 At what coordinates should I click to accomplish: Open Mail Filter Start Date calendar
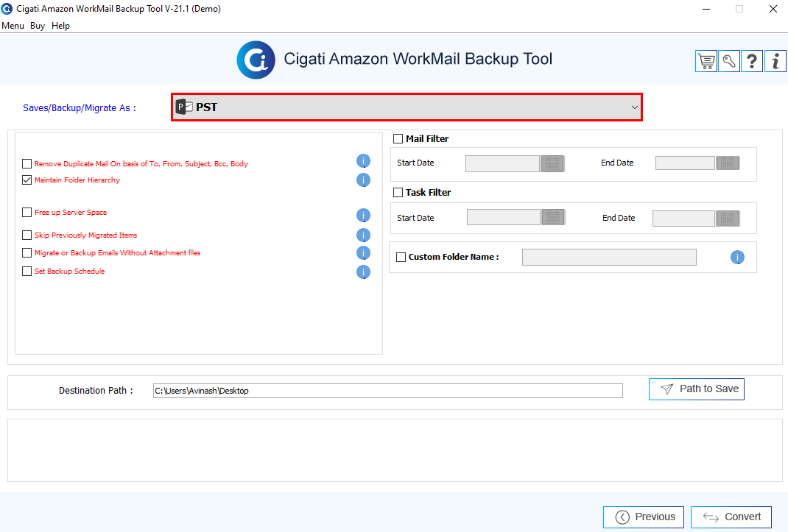[552, 163]
